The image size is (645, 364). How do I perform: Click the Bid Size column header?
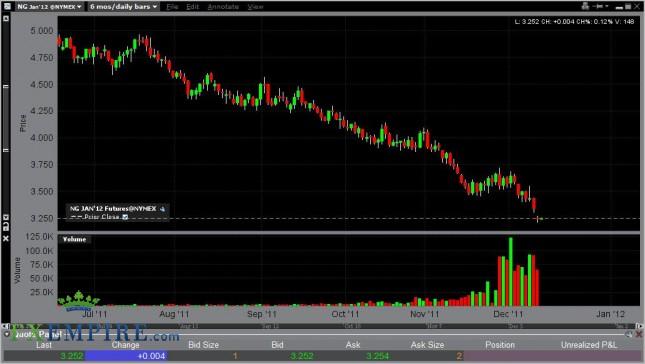click(203, 345)
